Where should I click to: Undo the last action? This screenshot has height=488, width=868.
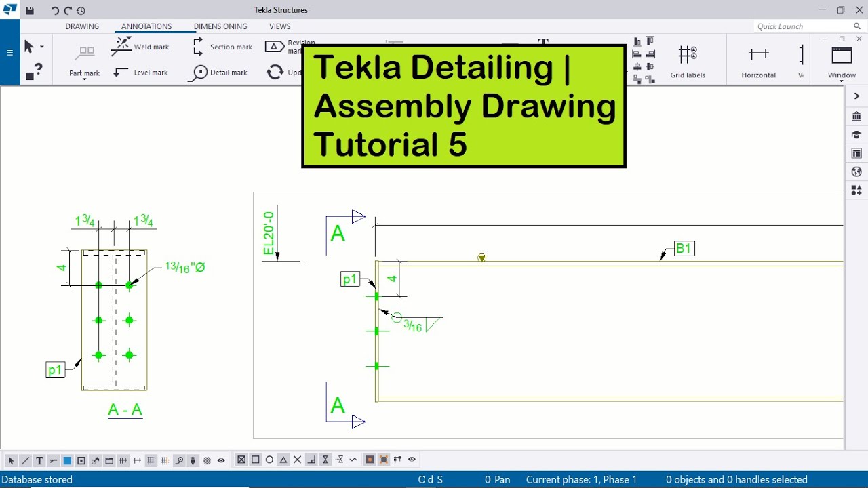[x=55, y=11]
